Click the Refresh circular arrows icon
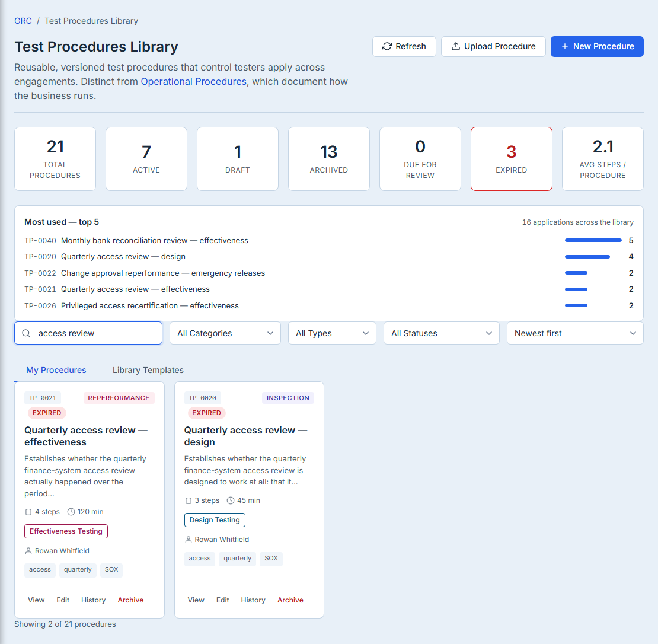Screen dimensions: 658x644 click(387, 47)
